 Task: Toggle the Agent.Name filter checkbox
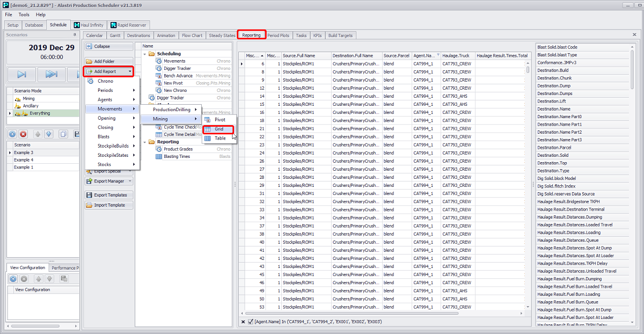[x=250, y=322]
